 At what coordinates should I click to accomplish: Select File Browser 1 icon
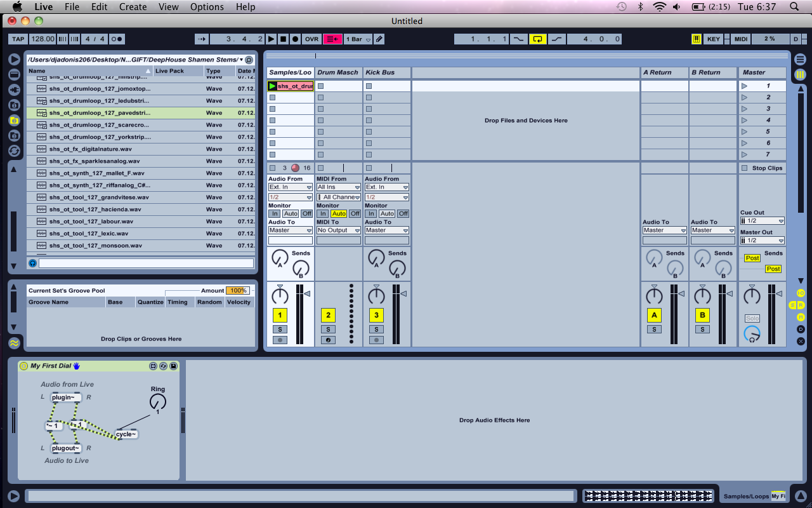[x=14, y=105]
